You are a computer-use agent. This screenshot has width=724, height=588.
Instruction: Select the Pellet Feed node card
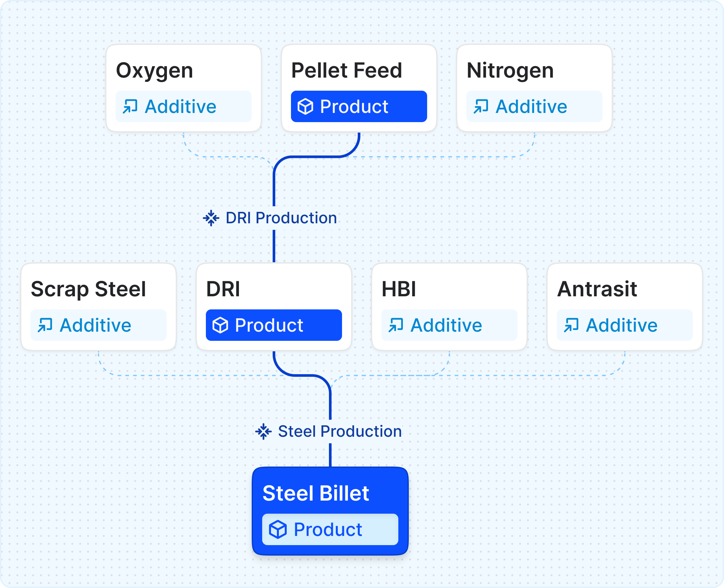pyautogui.click(x=359, y=88)
